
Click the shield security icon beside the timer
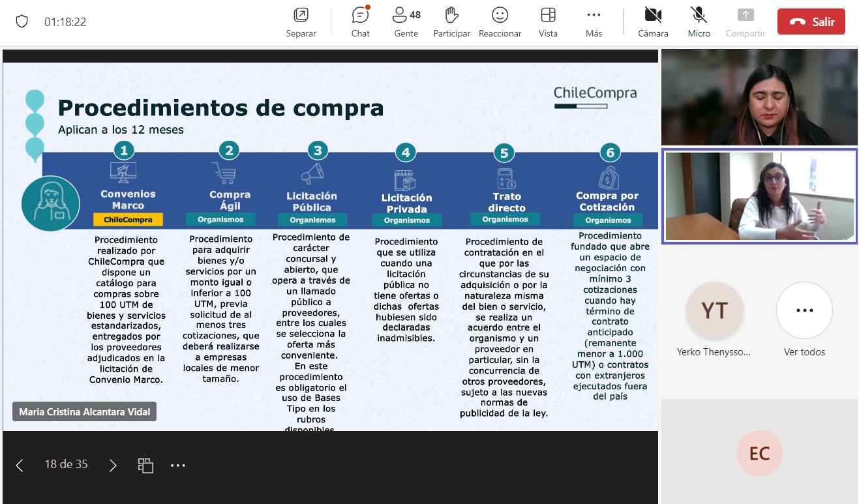(22, 22)
